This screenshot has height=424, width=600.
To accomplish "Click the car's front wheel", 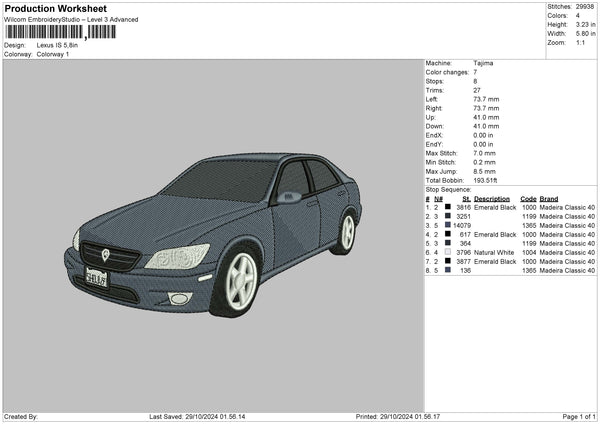I will [240, 281].
